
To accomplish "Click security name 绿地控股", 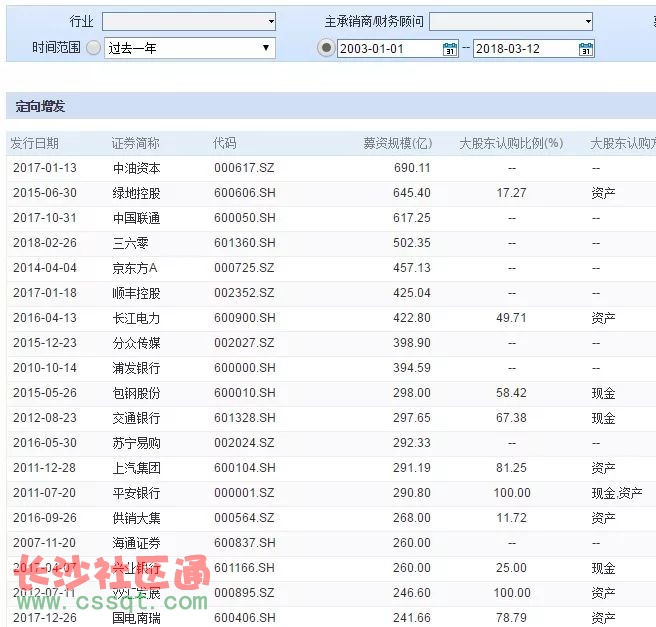I will pos(136,193).
